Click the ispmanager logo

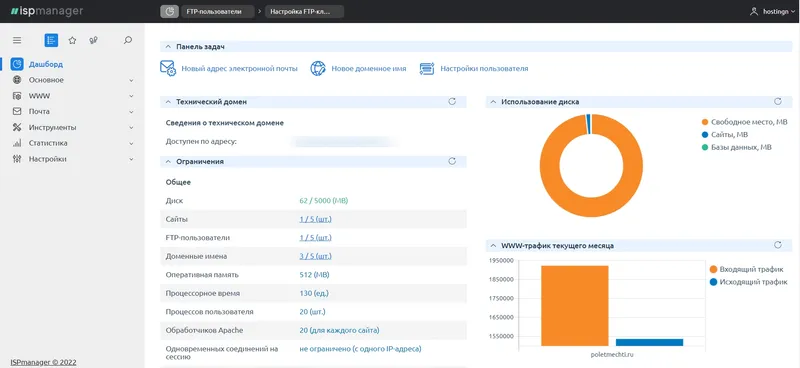coord(46,11)
